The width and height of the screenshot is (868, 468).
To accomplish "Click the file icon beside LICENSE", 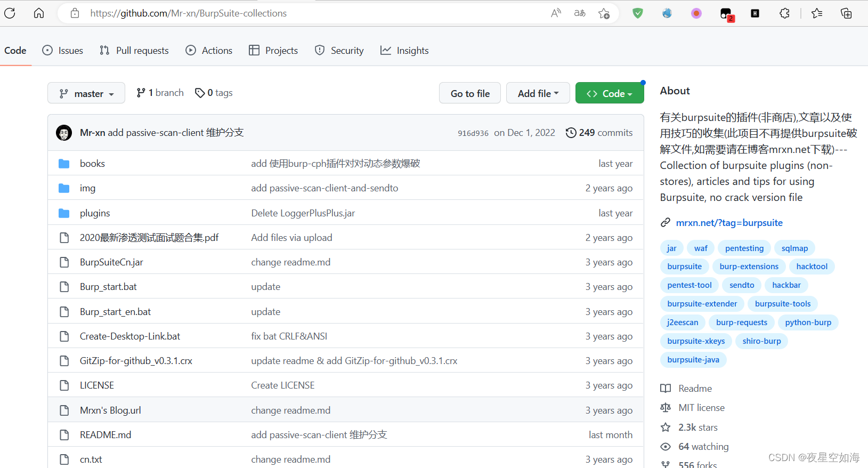I will click(x=64, y=385).
